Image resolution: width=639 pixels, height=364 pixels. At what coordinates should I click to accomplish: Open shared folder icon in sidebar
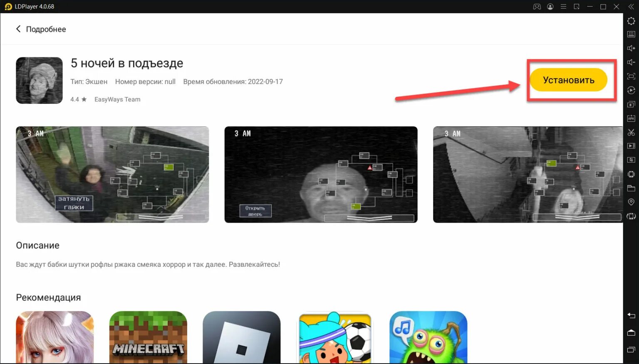tap(631, 188)
